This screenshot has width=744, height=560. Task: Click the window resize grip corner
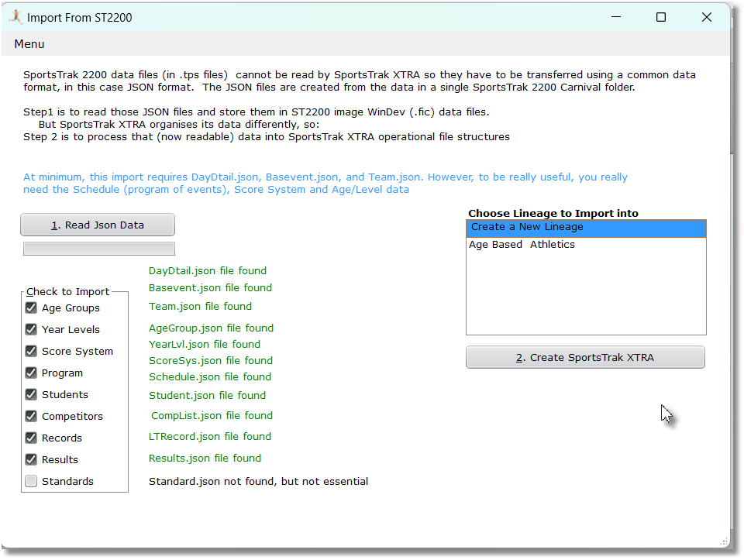pyautogui.click(x=724, y=541)
